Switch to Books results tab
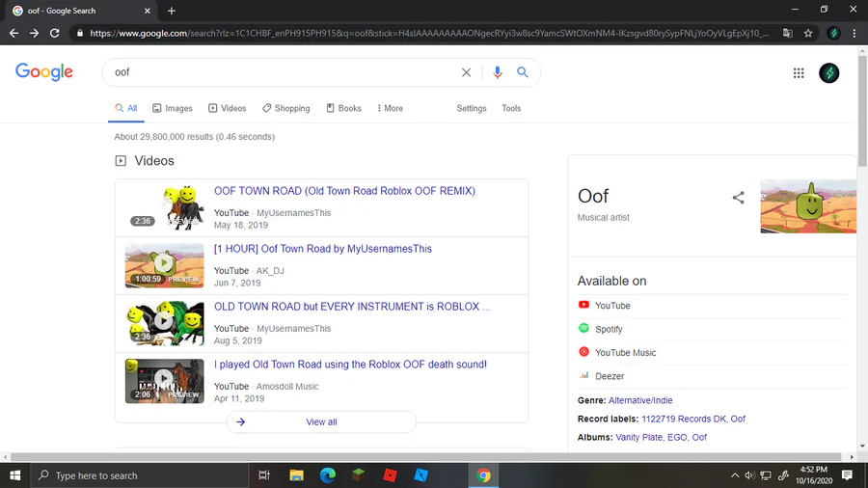868x488 pixels. click(x=343, y=108)
